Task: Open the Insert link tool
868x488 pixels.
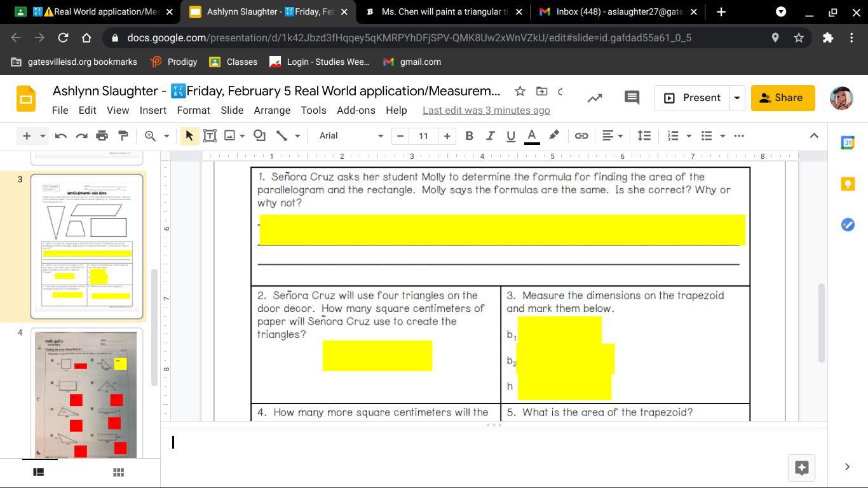Action: 581,135
